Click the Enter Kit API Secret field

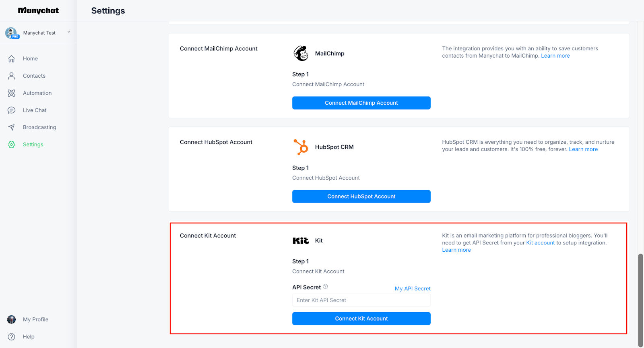coord(361,300)
